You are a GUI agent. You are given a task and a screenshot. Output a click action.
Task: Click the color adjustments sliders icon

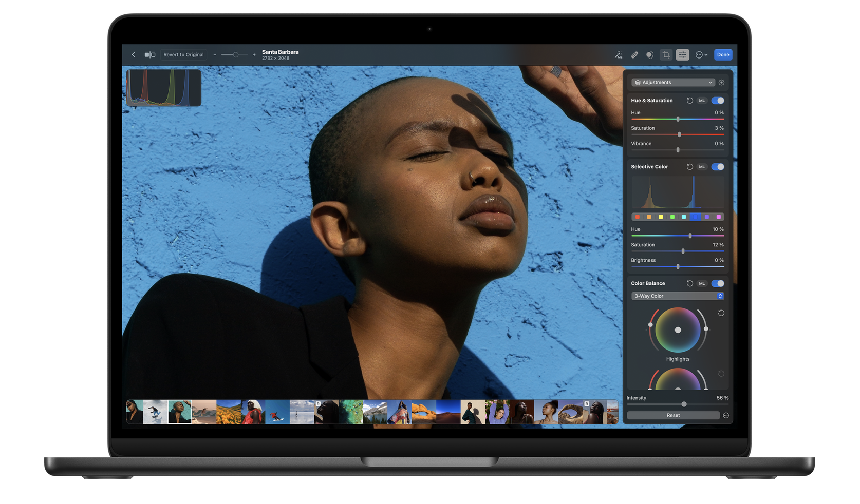[x=682, y=55]
